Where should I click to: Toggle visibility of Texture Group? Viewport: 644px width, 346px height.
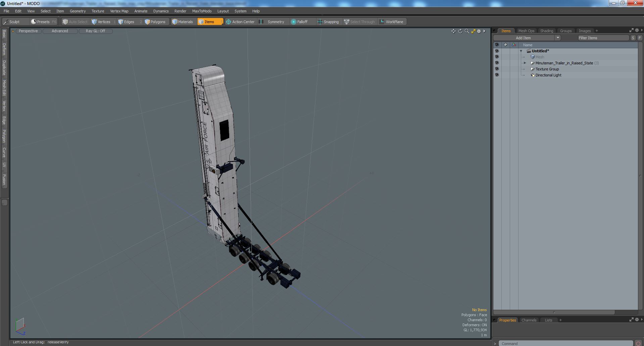(497, 69)
